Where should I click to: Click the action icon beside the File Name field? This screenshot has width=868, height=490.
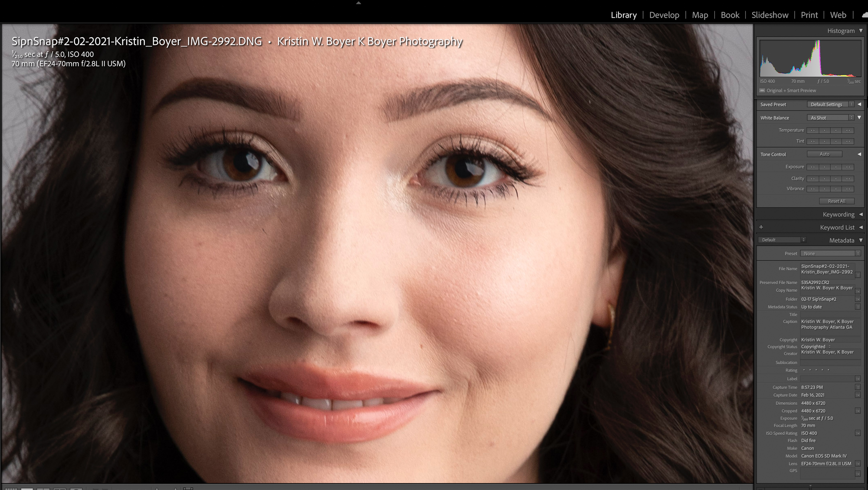coord(858,275)
